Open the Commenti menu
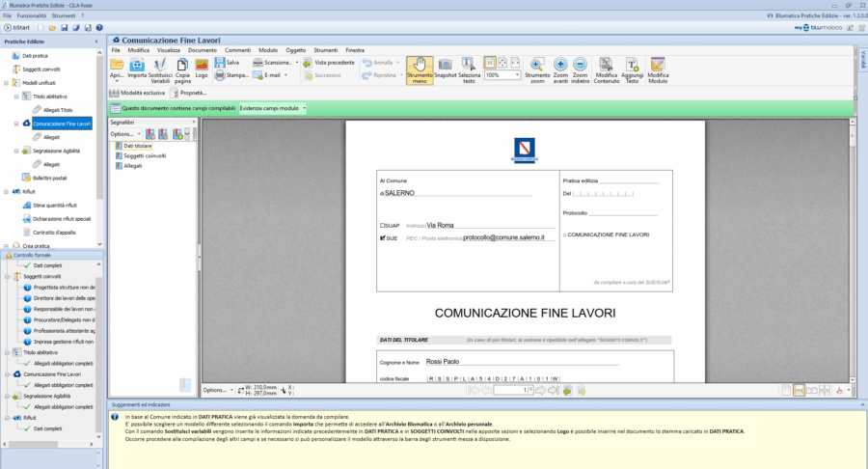868x469 pixels. point(237,49)
